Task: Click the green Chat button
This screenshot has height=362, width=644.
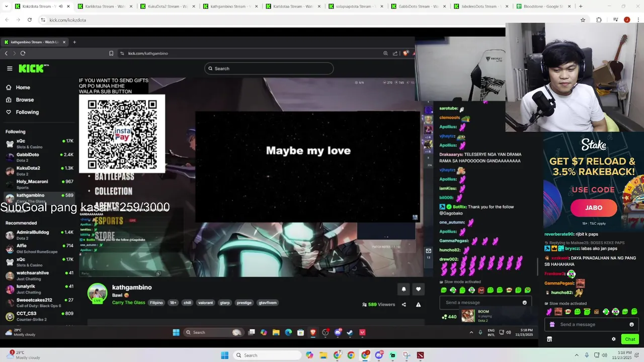Action: click(x=630, y=339)
